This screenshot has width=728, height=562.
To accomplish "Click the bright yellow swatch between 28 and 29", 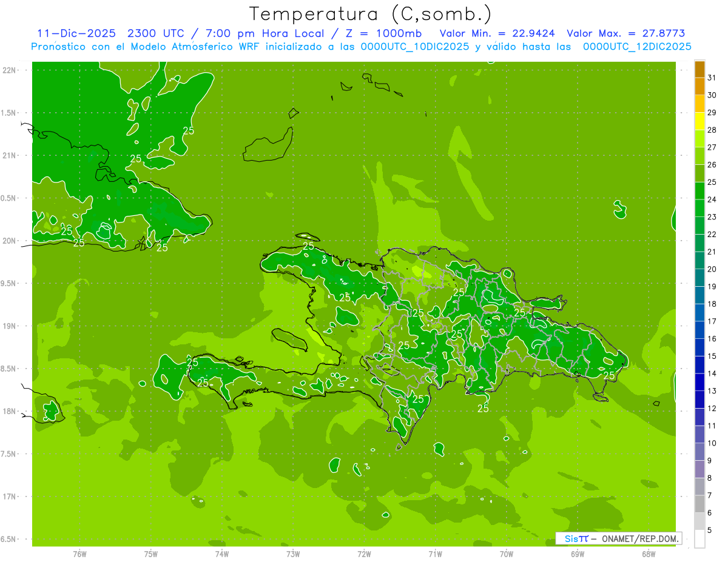I will point(699,122).
